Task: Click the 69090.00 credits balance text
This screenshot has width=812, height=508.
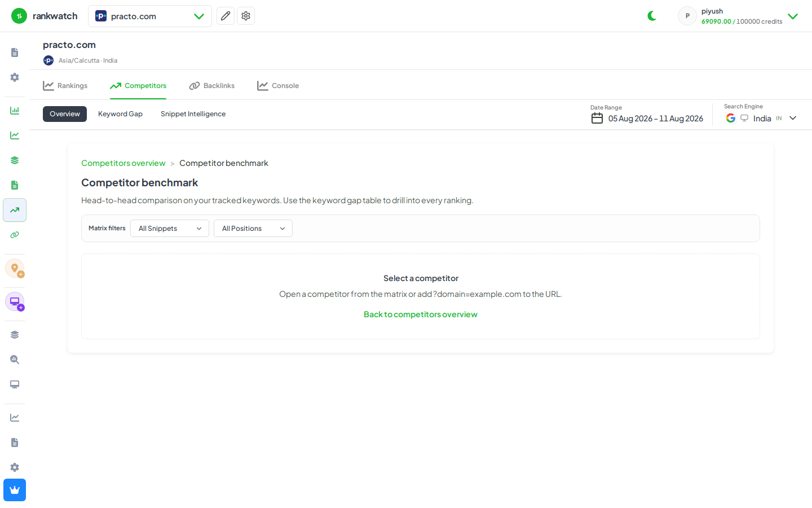Action: click(716, 21)
